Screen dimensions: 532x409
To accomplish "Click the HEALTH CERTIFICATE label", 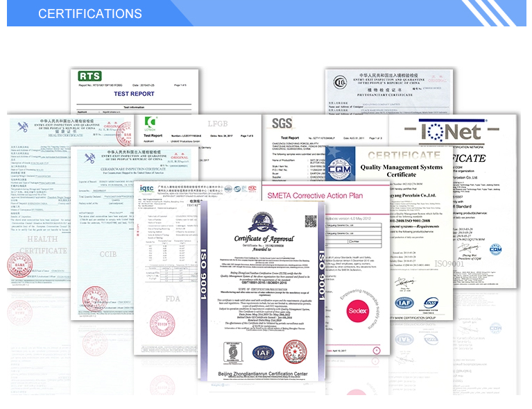I will (x=43, y=245).
